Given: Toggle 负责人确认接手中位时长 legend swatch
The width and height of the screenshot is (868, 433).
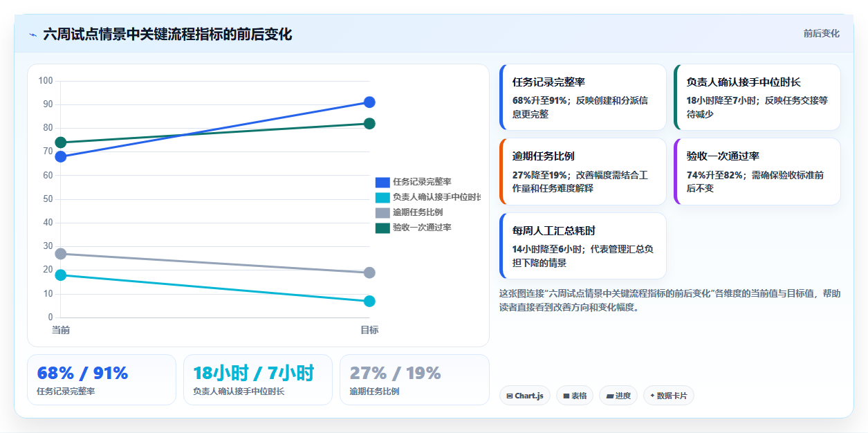Looking at the screenshot, I should pos(382,197).
